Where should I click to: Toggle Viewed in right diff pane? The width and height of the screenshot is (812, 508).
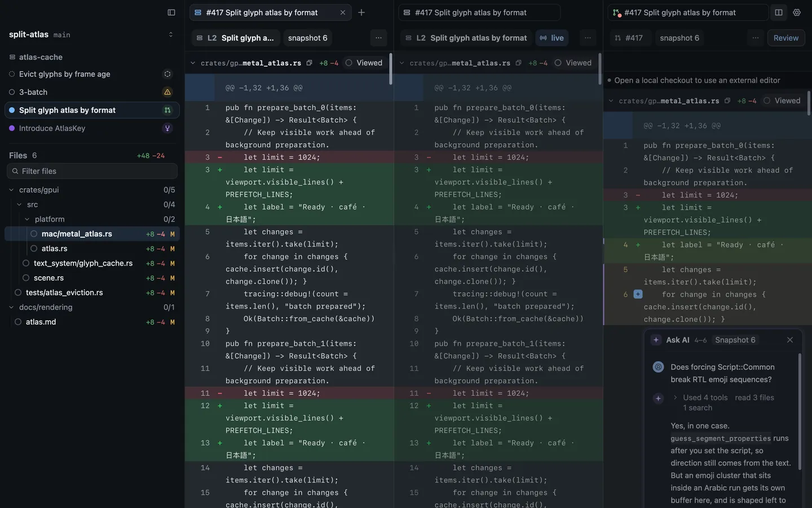point(782,101)
